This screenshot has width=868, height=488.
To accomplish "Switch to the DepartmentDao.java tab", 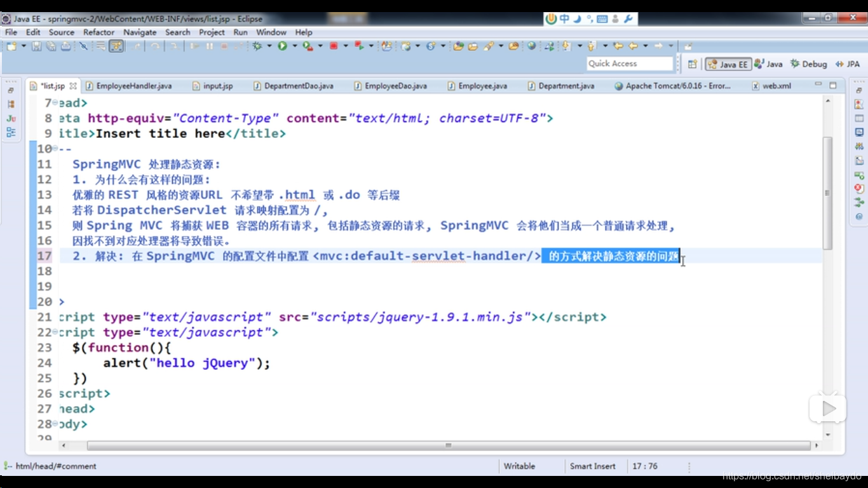I will click(x=293, y=86).
